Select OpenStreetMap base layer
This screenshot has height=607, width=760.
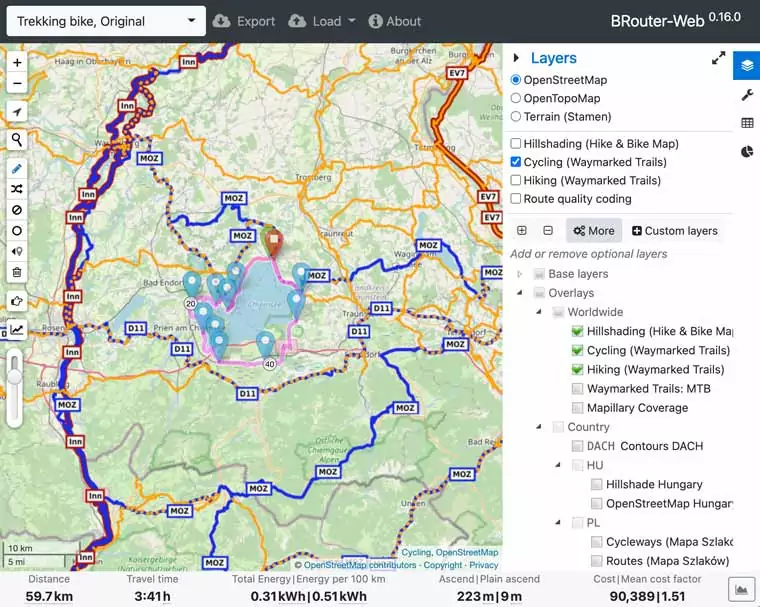point(516,80)
